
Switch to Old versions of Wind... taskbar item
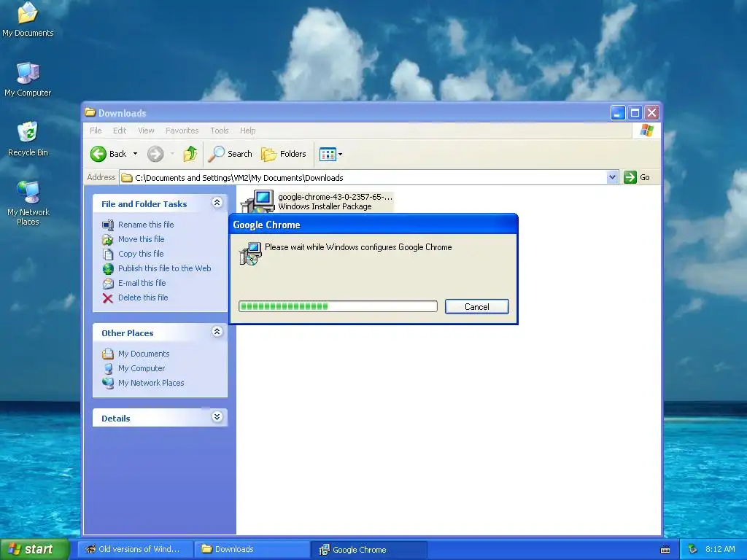pyautogui.click(x=135, y=549)
